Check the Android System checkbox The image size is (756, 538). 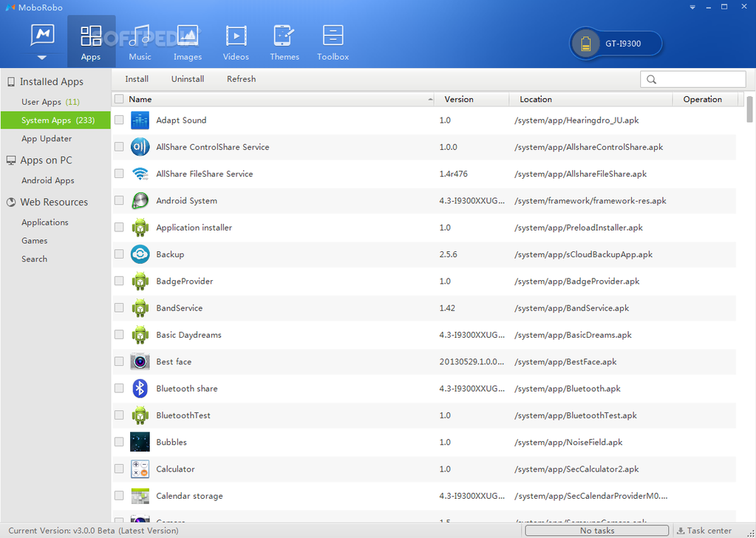tap(119, 200)
